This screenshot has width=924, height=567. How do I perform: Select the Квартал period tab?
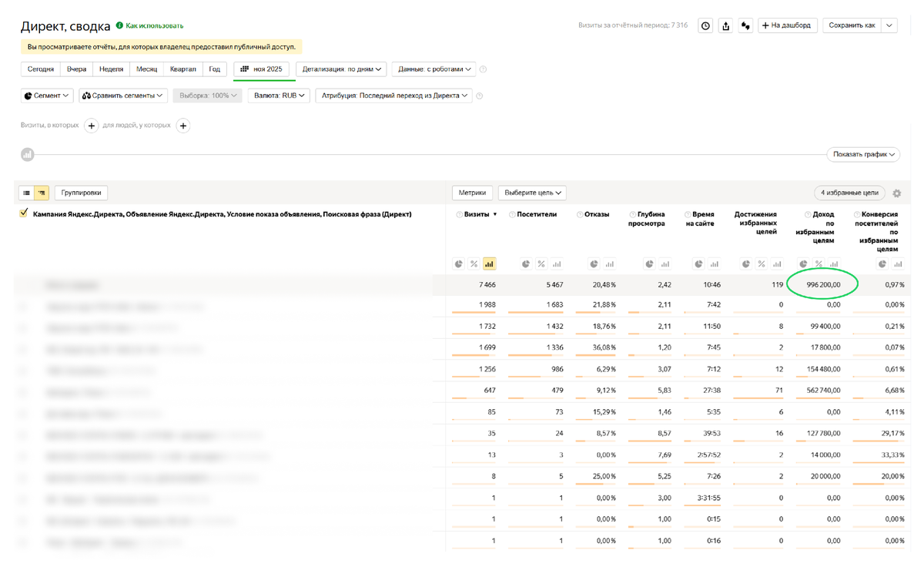(x=183, y=69)
